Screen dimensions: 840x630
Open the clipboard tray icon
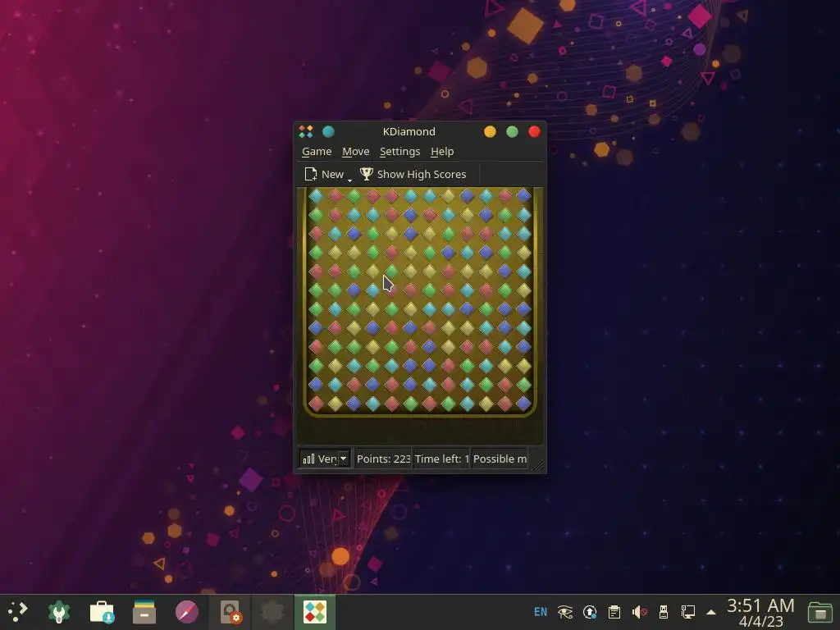tap(614, 612)
